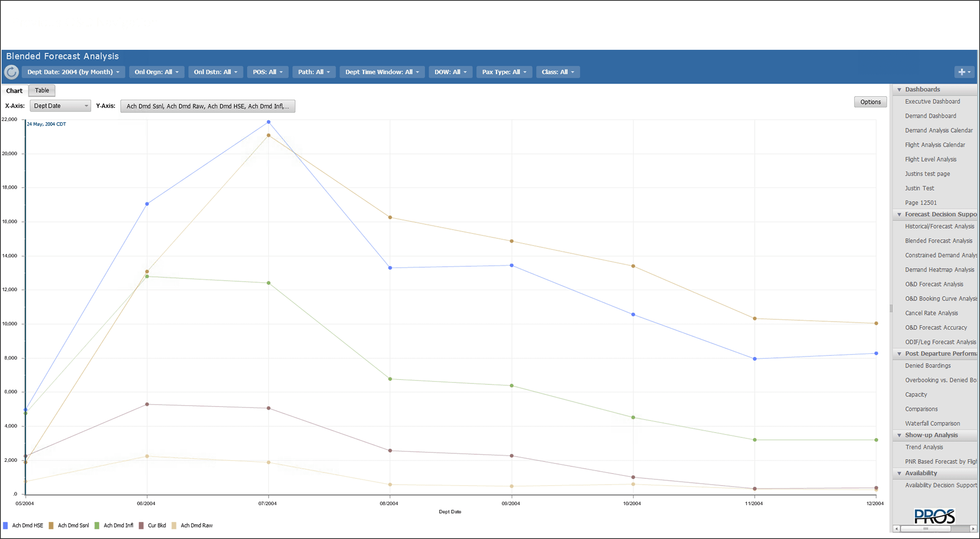Click the Ach Dmd HSE legend swatch
980x539 pixels.
click(6, 525)
